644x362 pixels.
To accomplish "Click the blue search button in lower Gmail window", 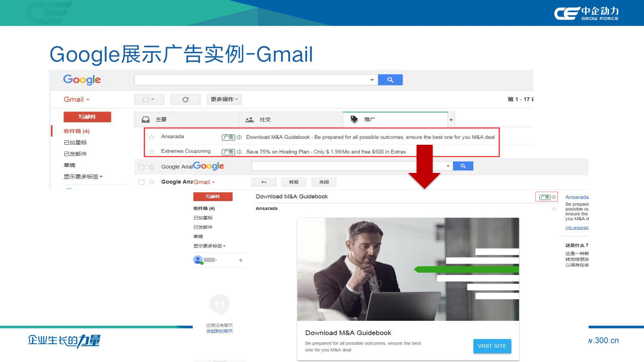I will pyautogui.click(x=463, y=166).
